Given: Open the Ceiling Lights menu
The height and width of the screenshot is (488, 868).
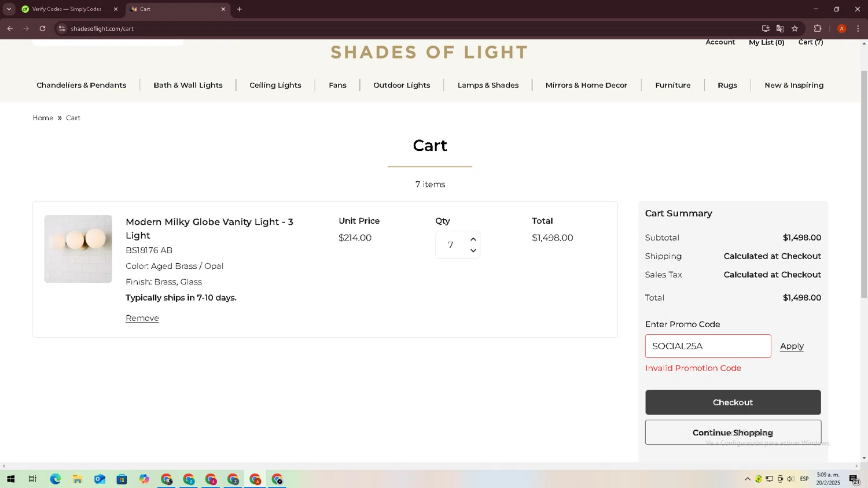Looking at the screenshot, I should 275,85.
